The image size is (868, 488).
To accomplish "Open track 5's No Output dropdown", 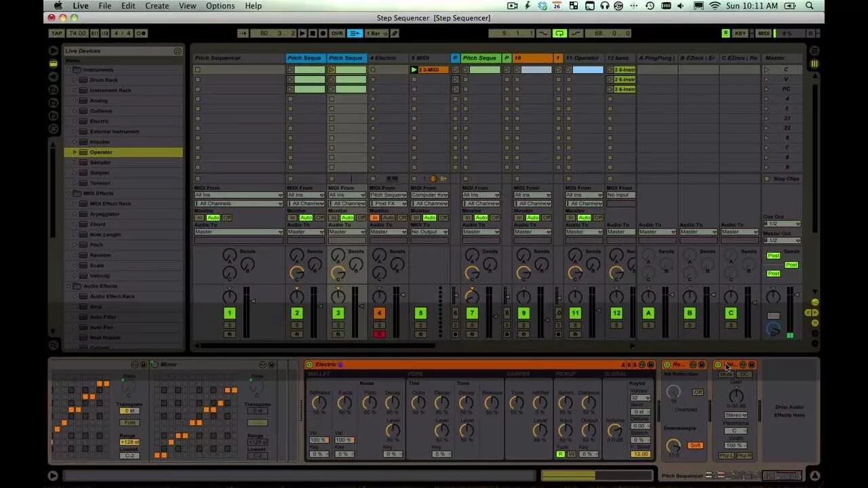I will 429,232.
